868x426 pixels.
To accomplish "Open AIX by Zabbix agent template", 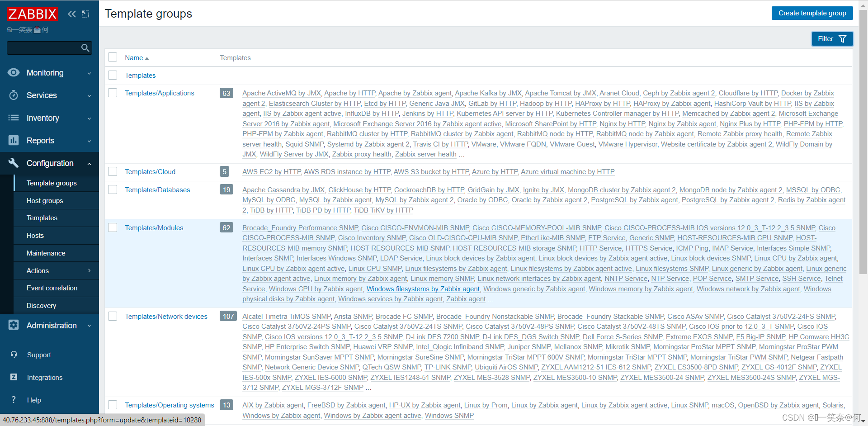I will (273, 405).
